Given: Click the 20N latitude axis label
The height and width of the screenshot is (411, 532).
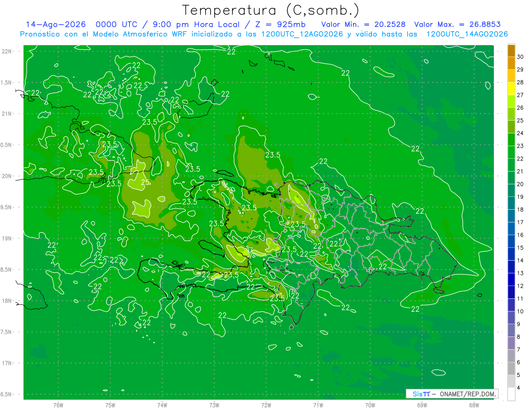Looking at the screenshot, I should coord(7,176).
